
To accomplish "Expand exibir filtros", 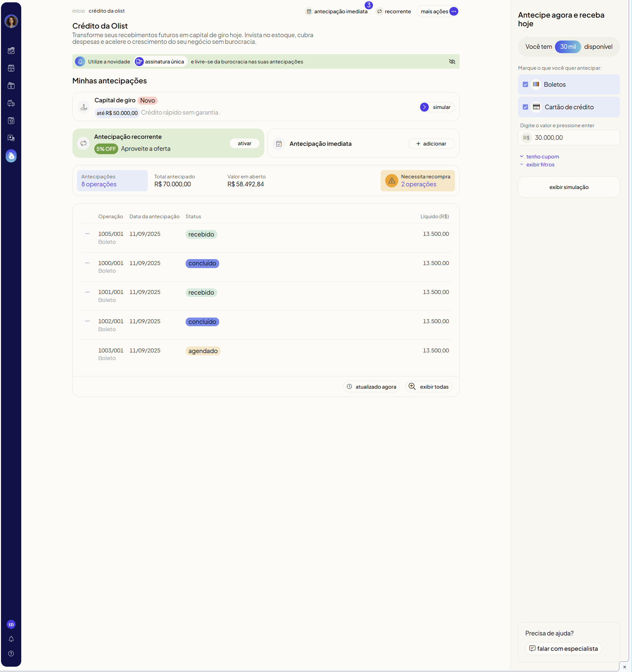I will coord(537,165).
